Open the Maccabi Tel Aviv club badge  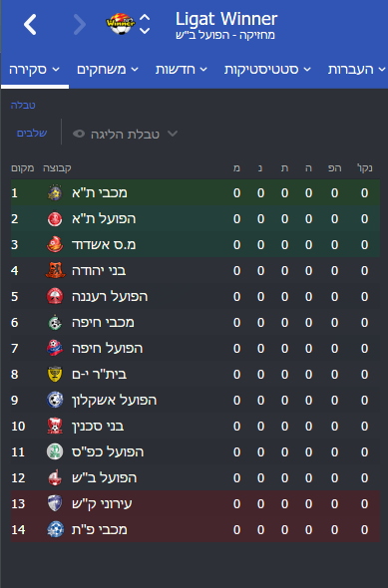point(55,192)
